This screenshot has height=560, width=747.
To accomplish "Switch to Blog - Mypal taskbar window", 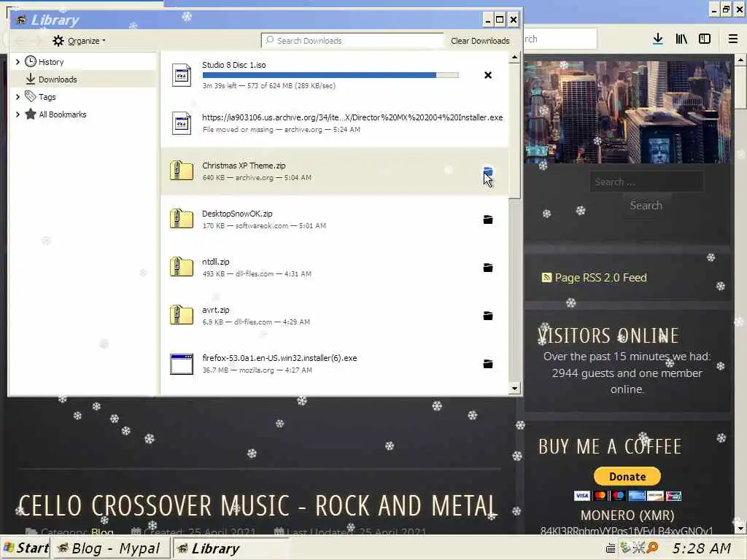I will click(x=111, y=548).
